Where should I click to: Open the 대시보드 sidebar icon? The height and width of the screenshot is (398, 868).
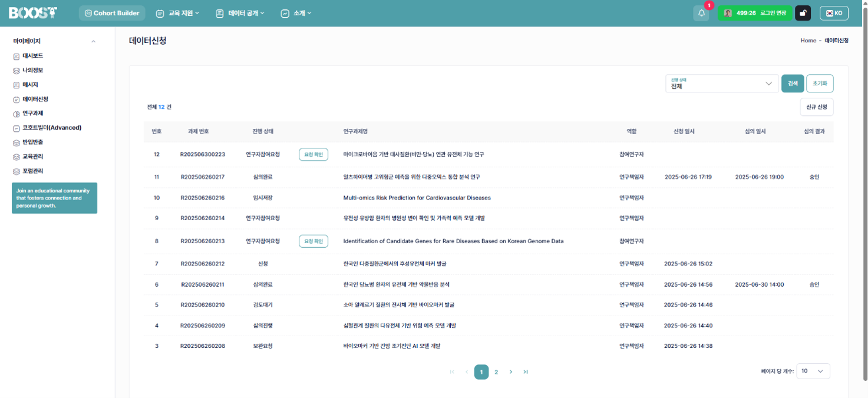coord(16,57)
